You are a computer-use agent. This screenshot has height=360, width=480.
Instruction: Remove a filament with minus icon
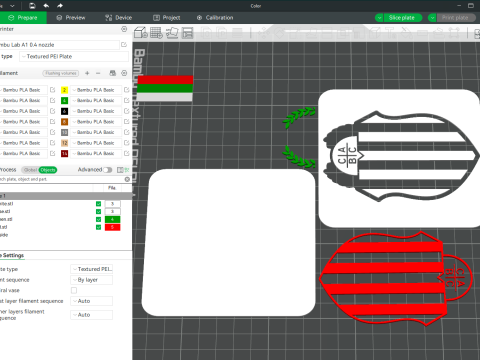[x=98, y=73]
